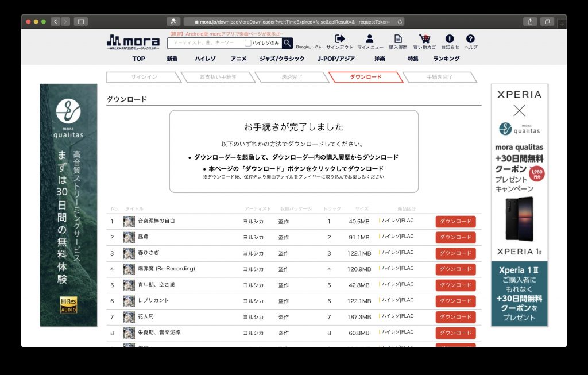This screenshot has height=375, width=588.
Task: Download track 朱夏期、音楽泥棒
Action: pyautogui.click(x=455, y=333)
